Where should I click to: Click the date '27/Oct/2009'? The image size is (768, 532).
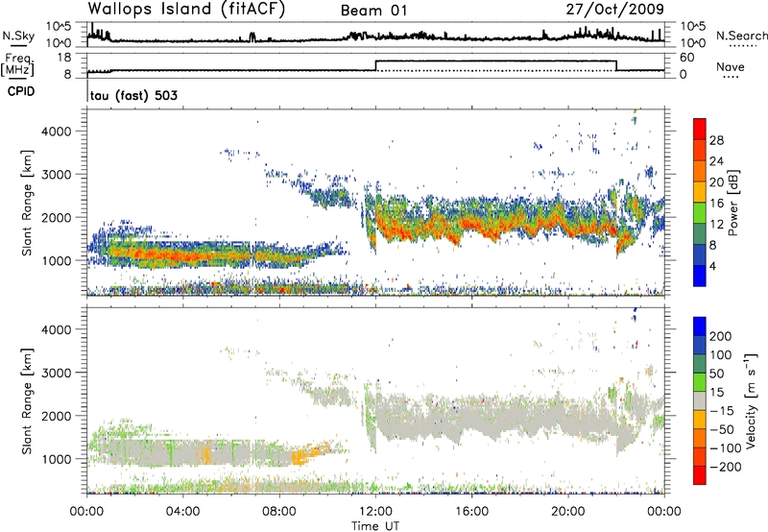click(x=615, y=10)
